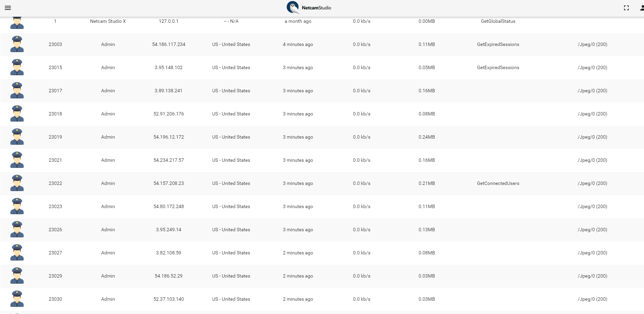Viewport: 644px width, 314px height.
Task: Click the officer avatar for session 23022
Action: pos(17,183)
